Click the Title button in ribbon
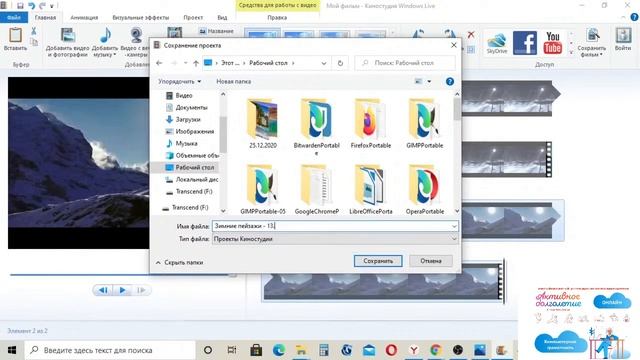Image resolution: width=640 pixels, height=360 pixels. [217, 31]
